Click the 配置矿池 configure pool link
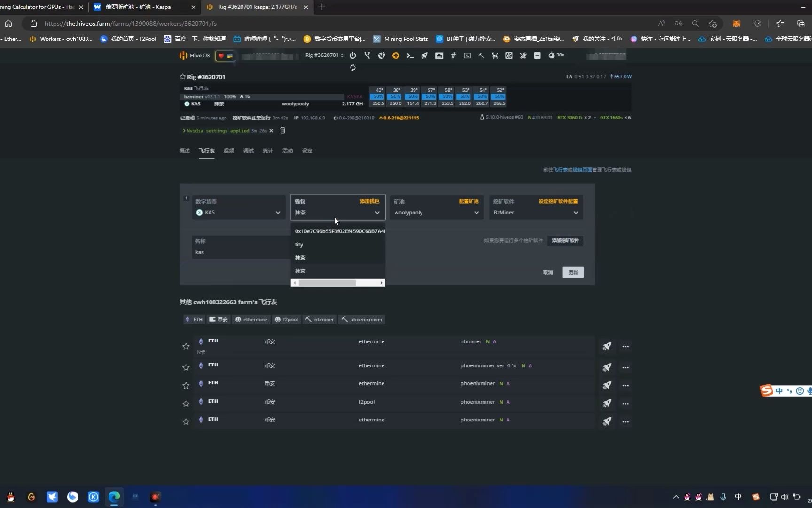Viewport: 812px width, 508px height. (x=468, y=201)
